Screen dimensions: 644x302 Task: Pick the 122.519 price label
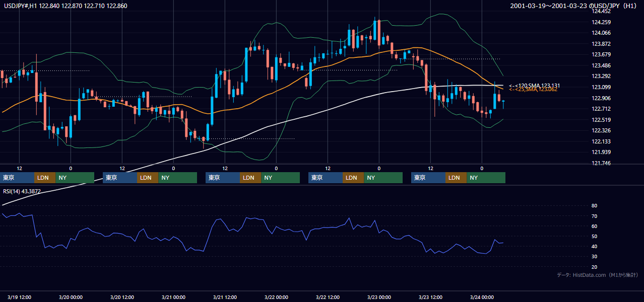tap(602, 120)
